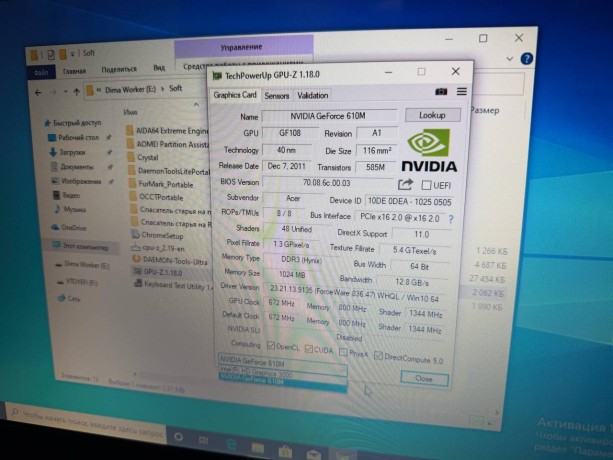Select the Keyboard Test Utility file

[x=174, y=285]
